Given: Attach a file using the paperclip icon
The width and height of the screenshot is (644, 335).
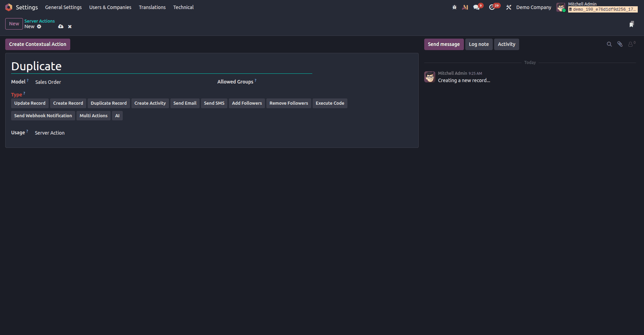Looking at the screenshot, I should click(x=620, y=44).
